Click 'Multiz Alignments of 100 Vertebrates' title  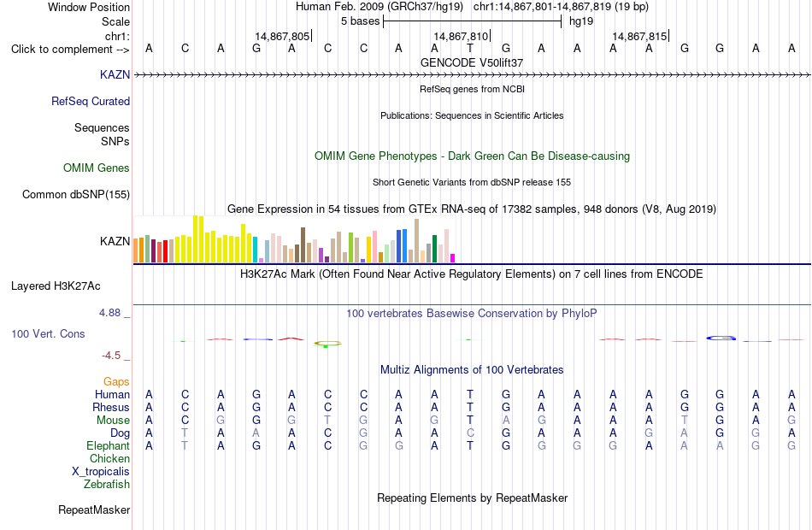click(x=472, y=369)
